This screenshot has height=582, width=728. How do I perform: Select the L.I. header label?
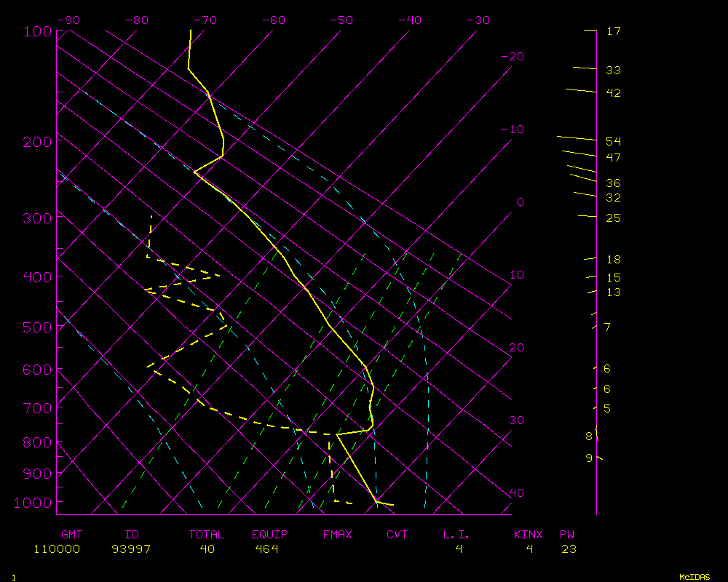pyautogui.click(x=456, y=535)
